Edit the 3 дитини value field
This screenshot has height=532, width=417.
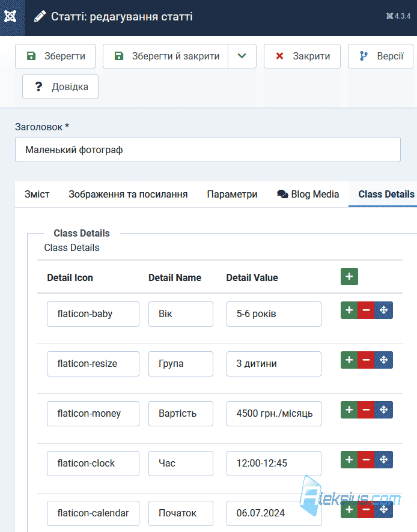pyautogui.click(x=274, y=364)
